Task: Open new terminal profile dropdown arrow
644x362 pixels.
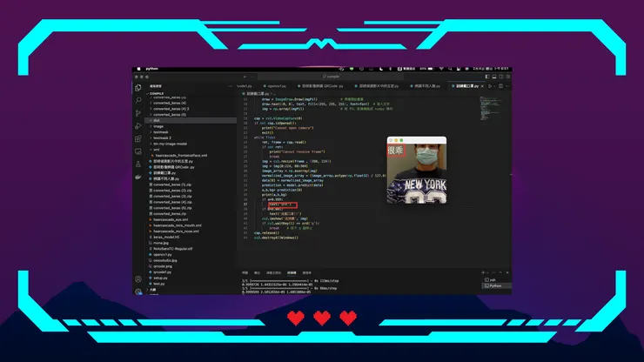Action: 487,272
